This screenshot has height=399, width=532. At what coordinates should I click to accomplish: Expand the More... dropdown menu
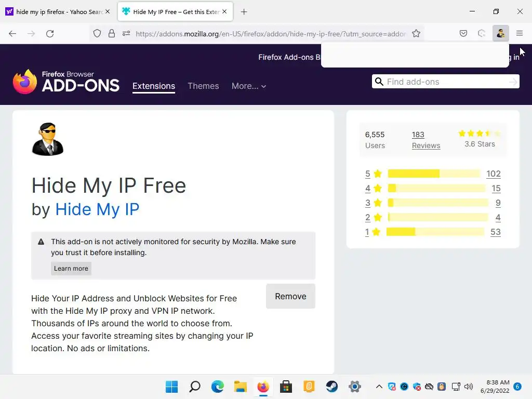[x=249, y=86]
